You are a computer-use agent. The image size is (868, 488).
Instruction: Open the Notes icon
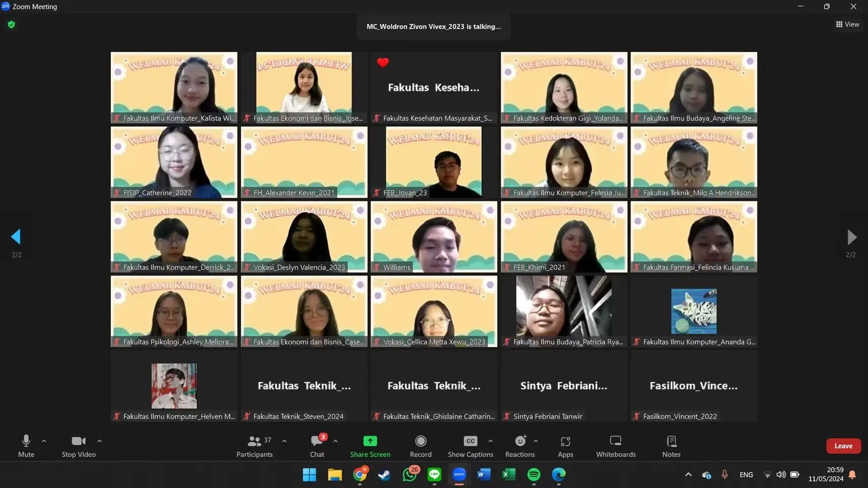pos(671,441)
